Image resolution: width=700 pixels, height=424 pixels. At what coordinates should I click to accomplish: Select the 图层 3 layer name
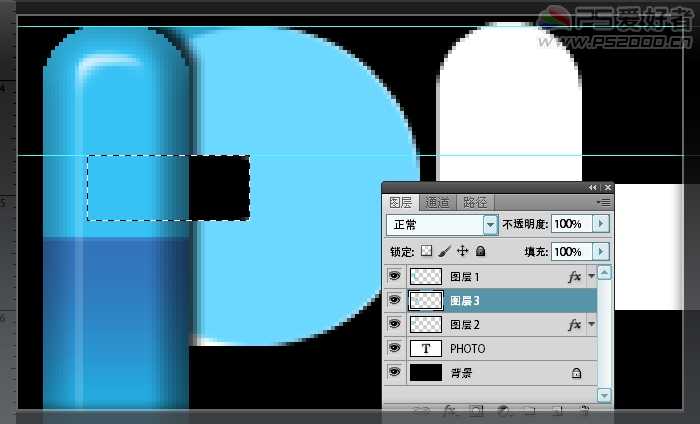click(x=464, y=301)
